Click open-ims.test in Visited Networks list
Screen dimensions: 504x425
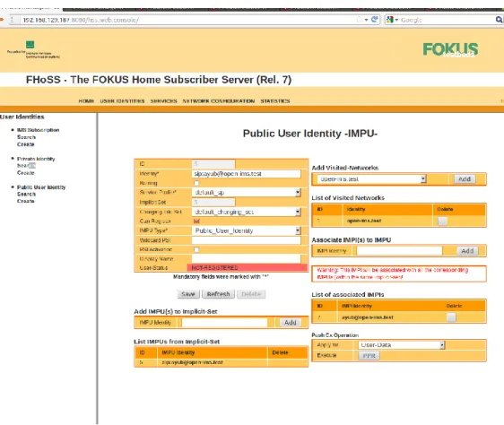(364, 221)
